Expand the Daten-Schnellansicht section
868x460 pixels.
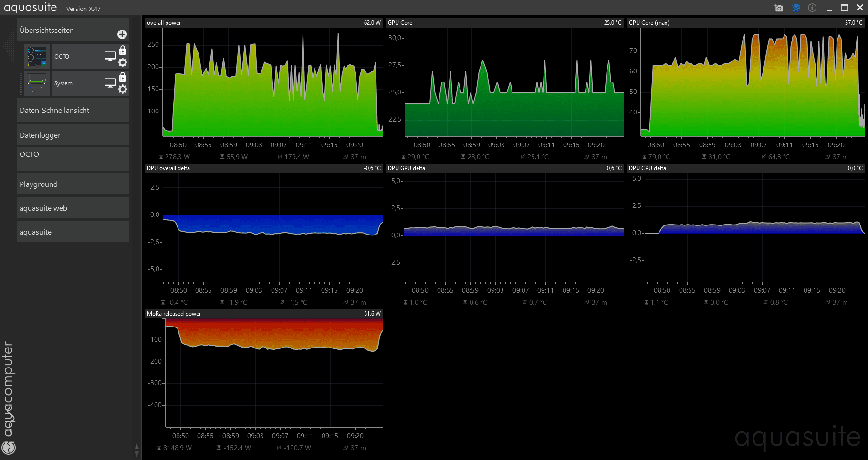(x=73, y=110)
